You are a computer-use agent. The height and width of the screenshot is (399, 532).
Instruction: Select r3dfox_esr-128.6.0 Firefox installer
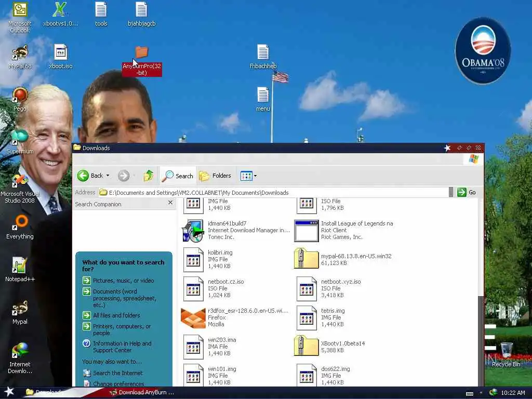click(x=234, y=317)
